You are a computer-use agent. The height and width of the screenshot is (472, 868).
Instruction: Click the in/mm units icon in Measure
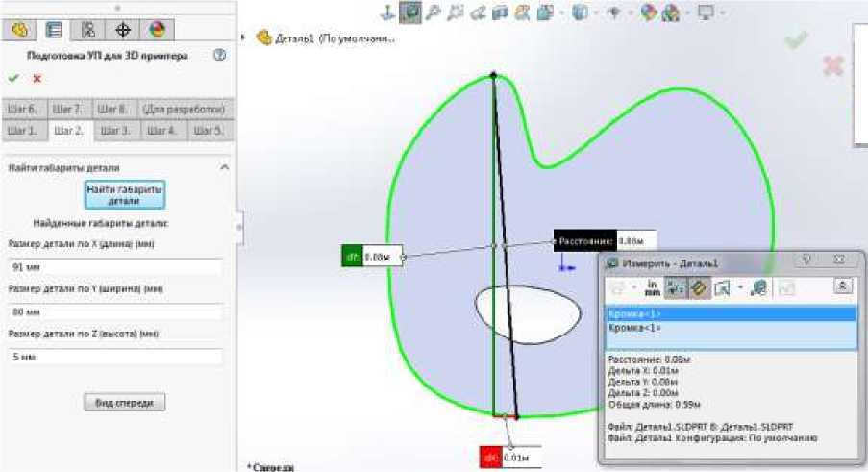[x=652, y=286]
